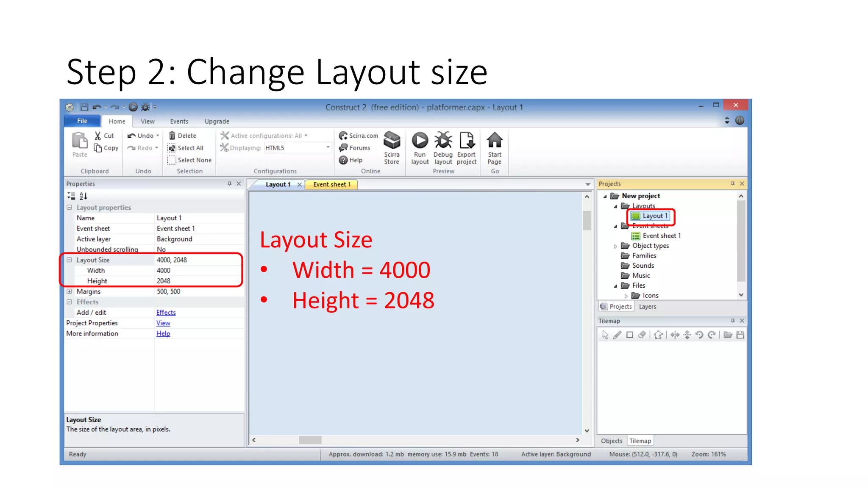The width and height of the screenshot is (868, 488).
Task: Expand the Icons folder
Action: tap(626, 296)
